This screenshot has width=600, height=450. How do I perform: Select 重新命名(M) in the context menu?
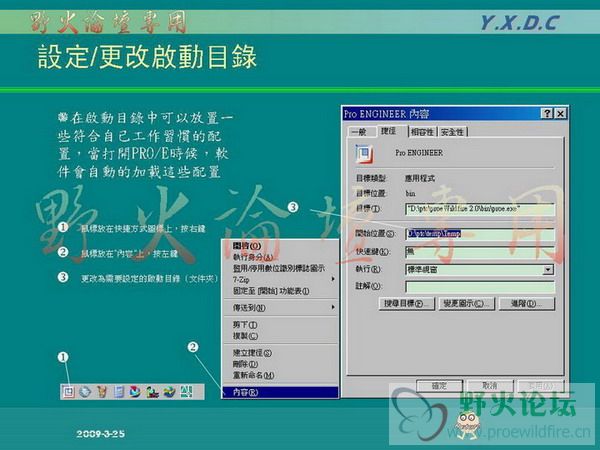click(x=280, y=375)
